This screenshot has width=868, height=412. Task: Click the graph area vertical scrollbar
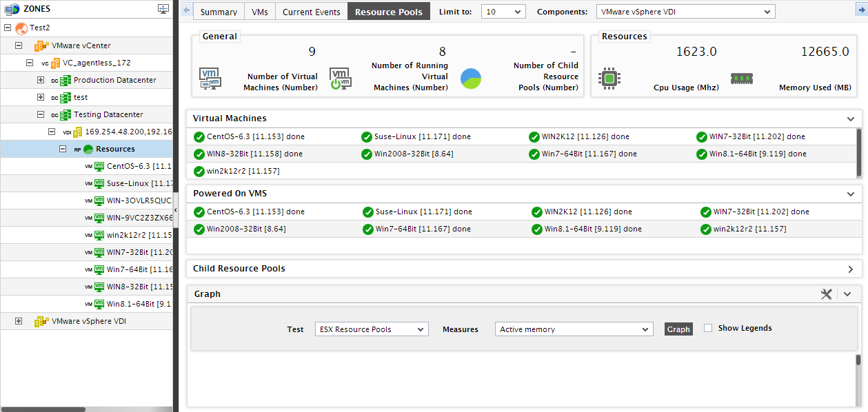click(858, 360)
